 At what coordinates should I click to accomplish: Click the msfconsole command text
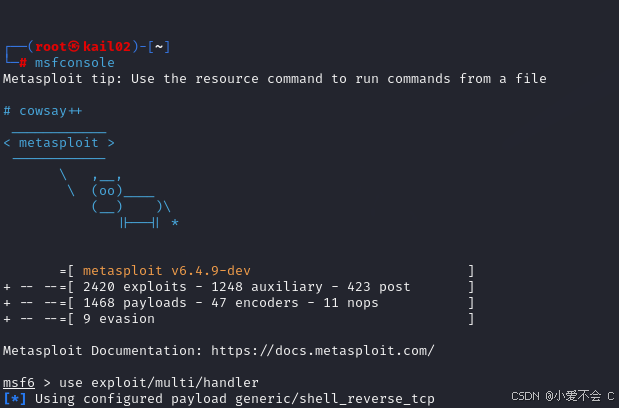75,63
